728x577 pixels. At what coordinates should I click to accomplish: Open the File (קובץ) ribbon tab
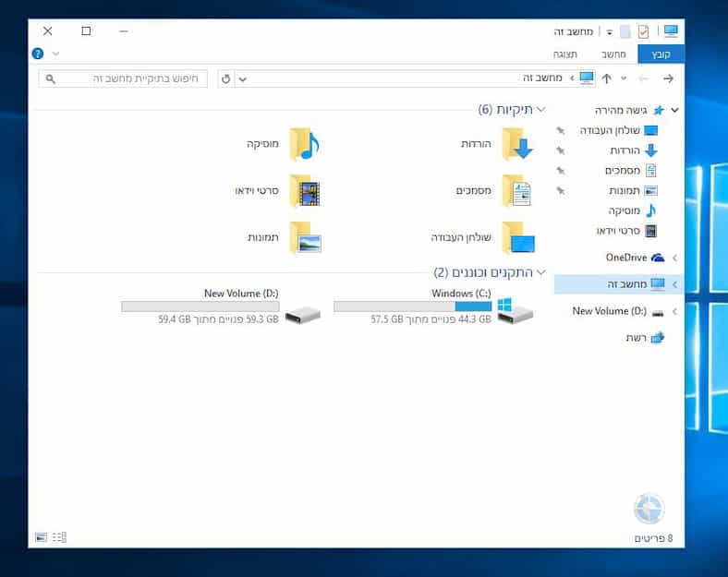661,54
